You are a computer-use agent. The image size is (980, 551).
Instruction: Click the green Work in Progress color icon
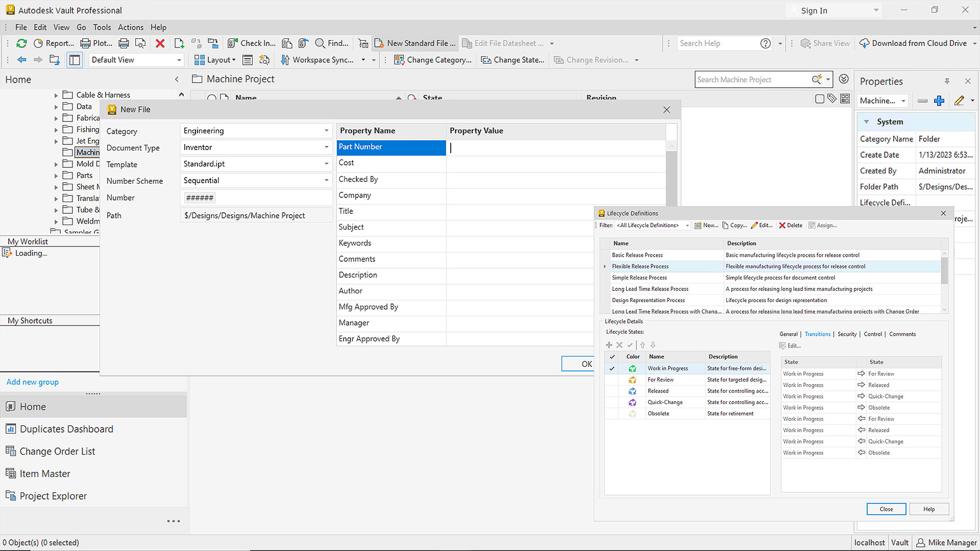click(x=632, y=368)
